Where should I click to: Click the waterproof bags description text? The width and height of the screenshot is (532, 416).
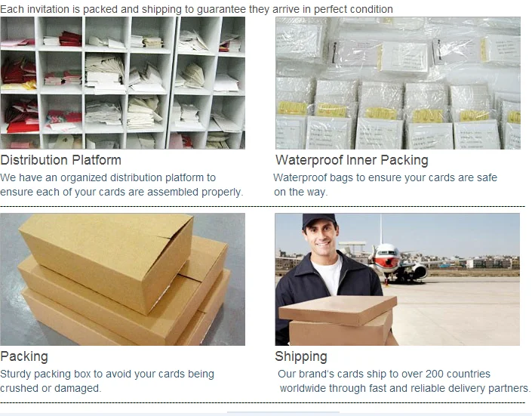click(386, 185)
